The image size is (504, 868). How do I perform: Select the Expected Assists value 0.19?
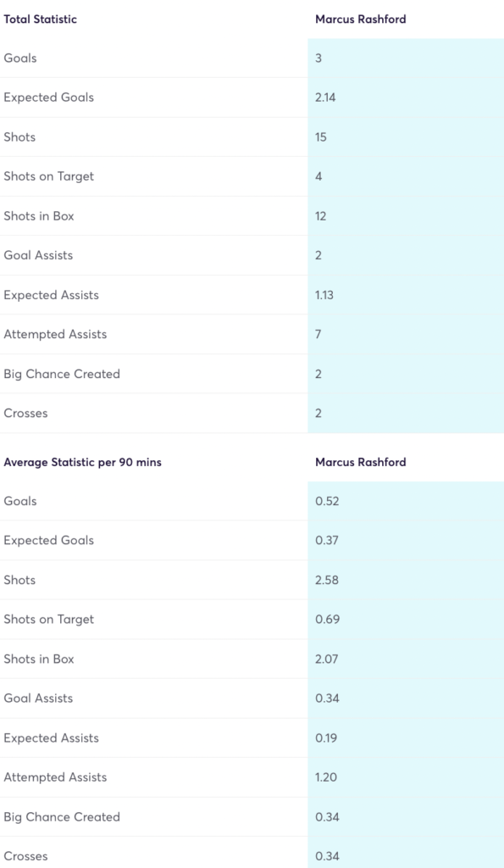pyautogui.click(x=326, y=738)
